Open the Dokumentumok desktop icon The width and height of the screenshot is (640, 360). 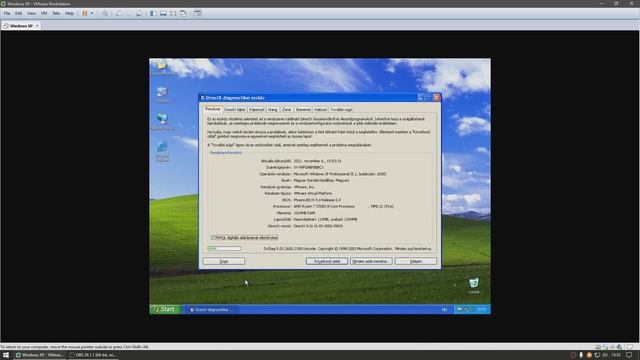pos(162,67)
